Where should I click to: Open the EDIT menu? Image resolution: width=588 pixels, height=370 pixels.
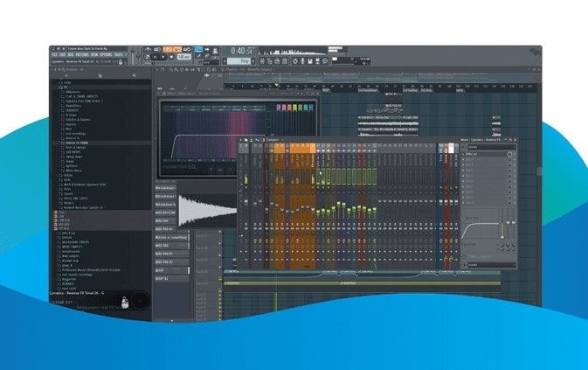[62, 54]
